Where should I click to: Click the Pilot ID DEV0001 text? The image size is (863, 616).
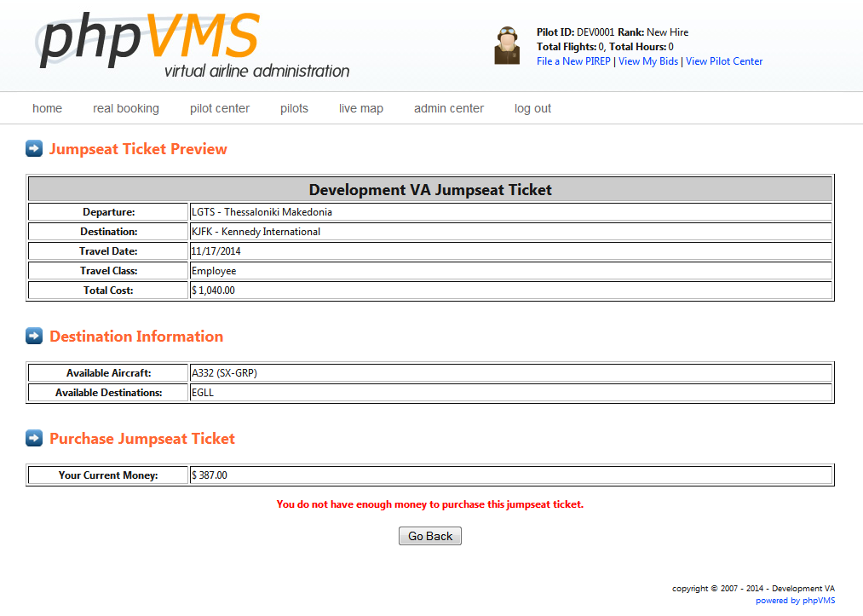click(575, 32)
